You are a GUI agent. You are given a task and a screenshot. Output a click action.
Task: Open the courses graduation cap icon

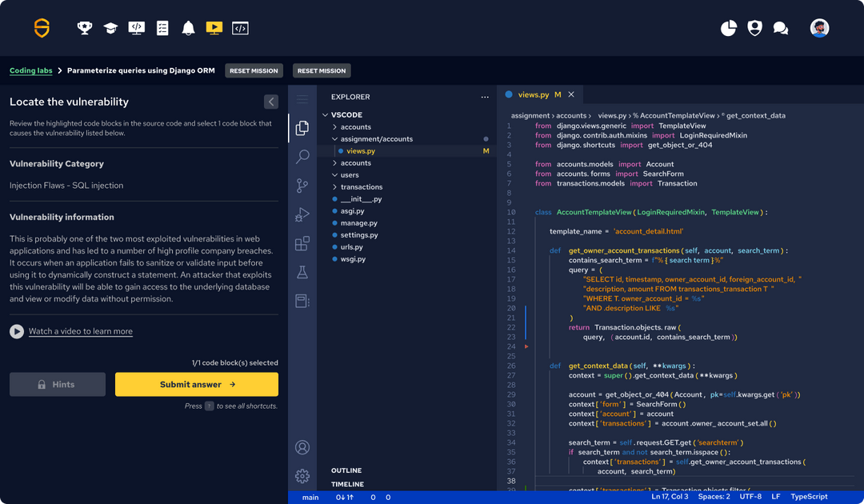click(110, 27)
